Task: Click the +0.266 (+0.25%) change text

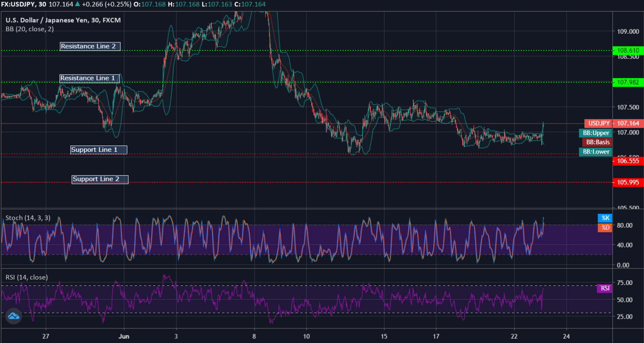Action: tap(106, 4)
